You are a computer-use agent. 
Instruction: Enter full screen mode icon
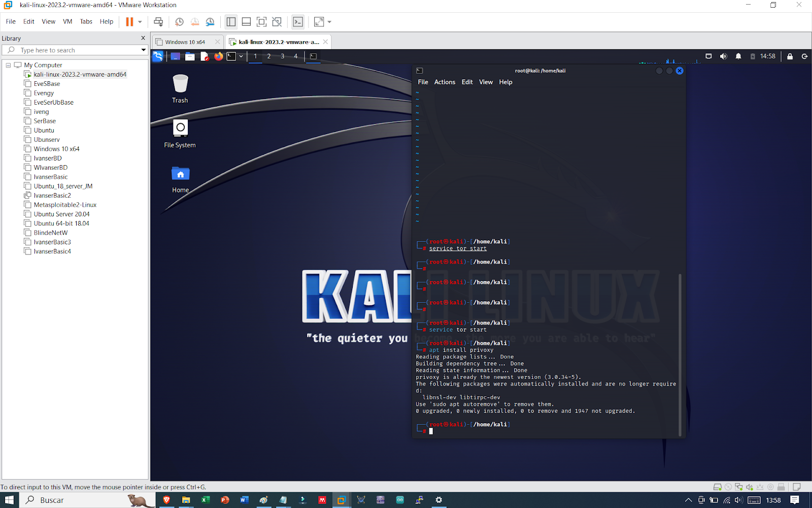261,22
